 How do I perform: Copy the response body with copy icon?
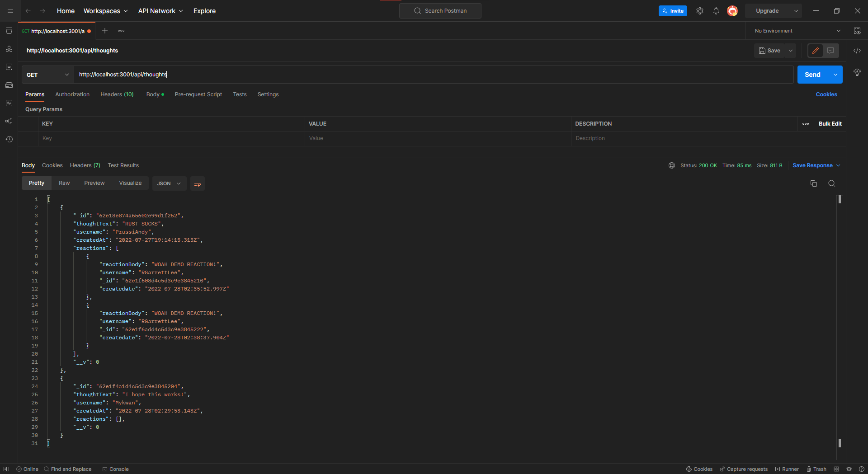(813, 183)
